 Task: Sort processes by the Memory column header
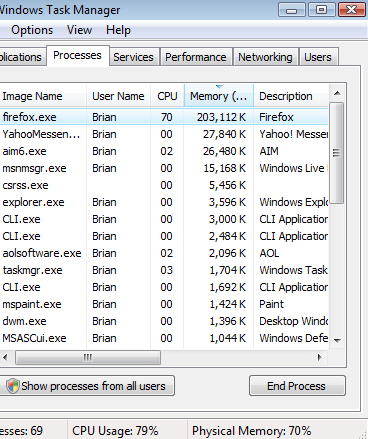tap(219, 96)
